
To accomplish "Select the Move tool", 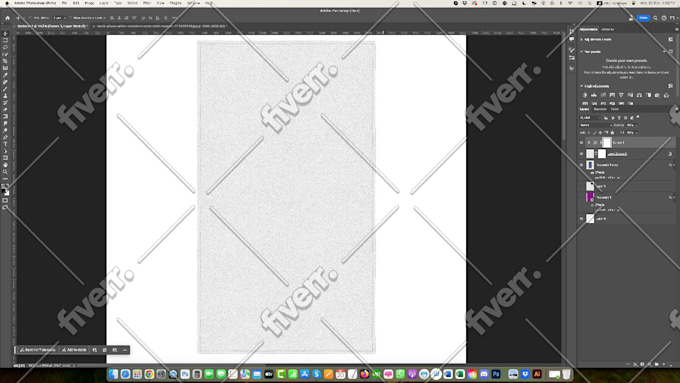I will point(5,34).
